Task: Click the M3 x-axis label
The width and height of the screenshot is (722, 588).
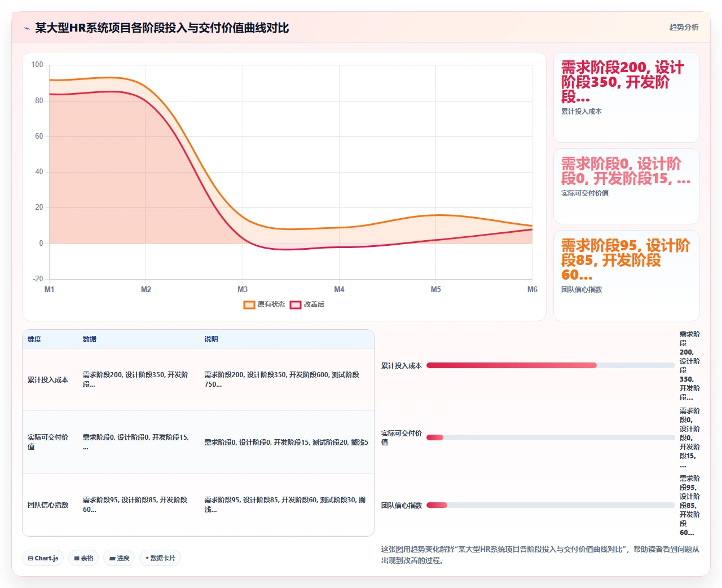Action: tap(243, 289)
